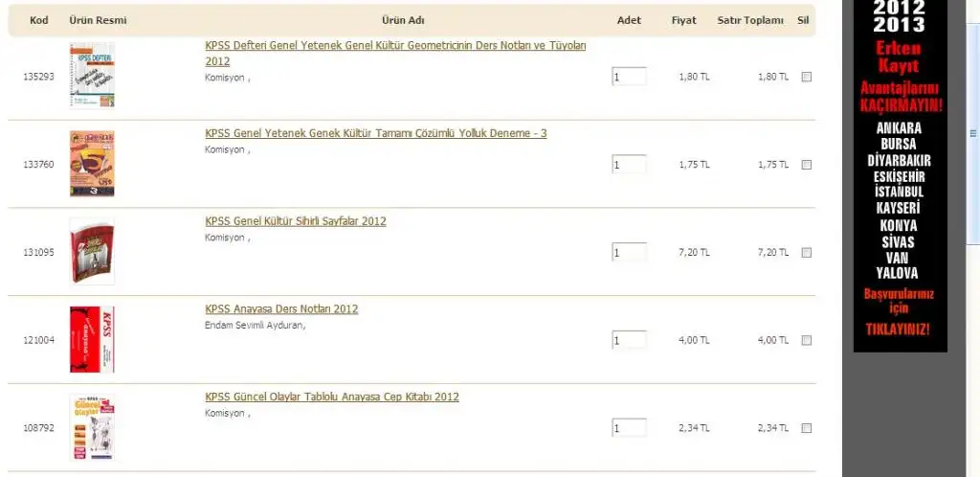
Task: Click the KPSS Defteri book cover thumbnail
Action: click(92, 76)
